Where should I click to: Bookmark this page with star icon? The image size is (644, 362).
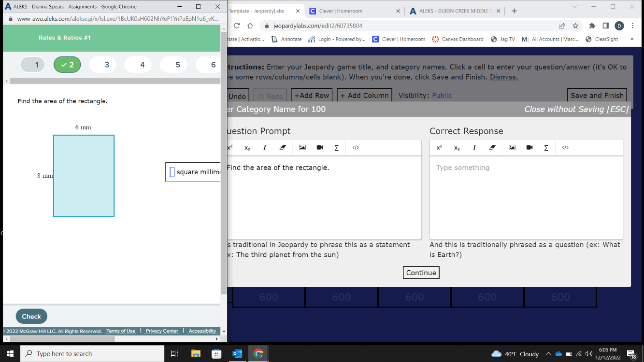575,26
